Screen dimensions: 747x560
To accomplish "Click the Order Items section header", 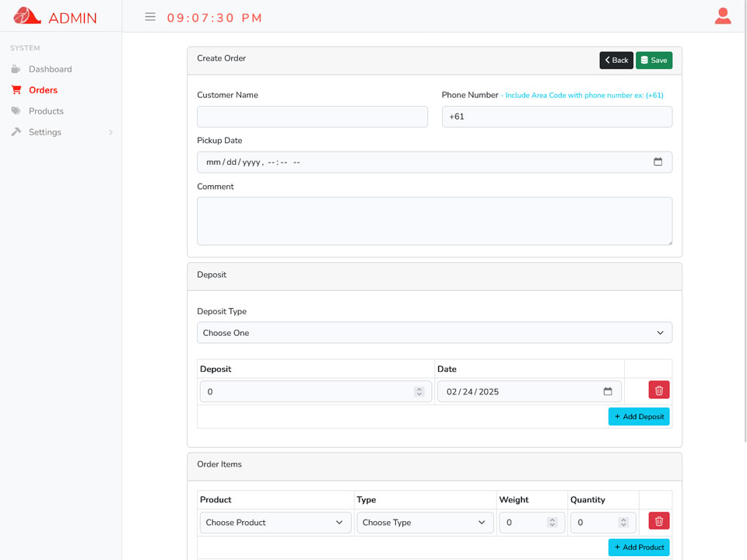I will click(219, 464).
